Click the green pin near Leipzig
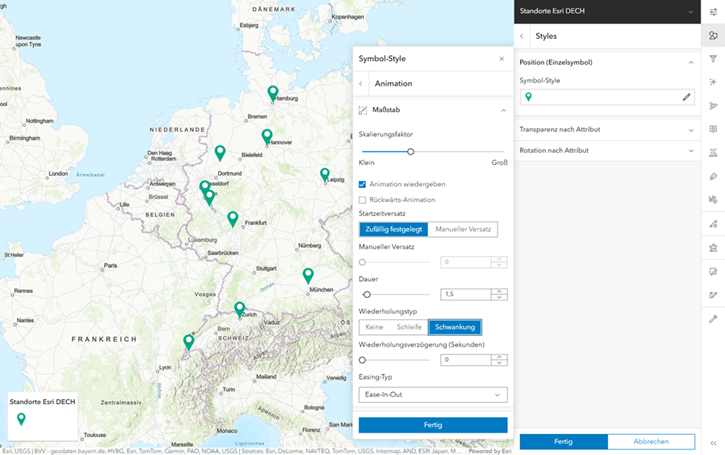Image resolution: width=725 pixels, height=455 pixels. (325, 175)
